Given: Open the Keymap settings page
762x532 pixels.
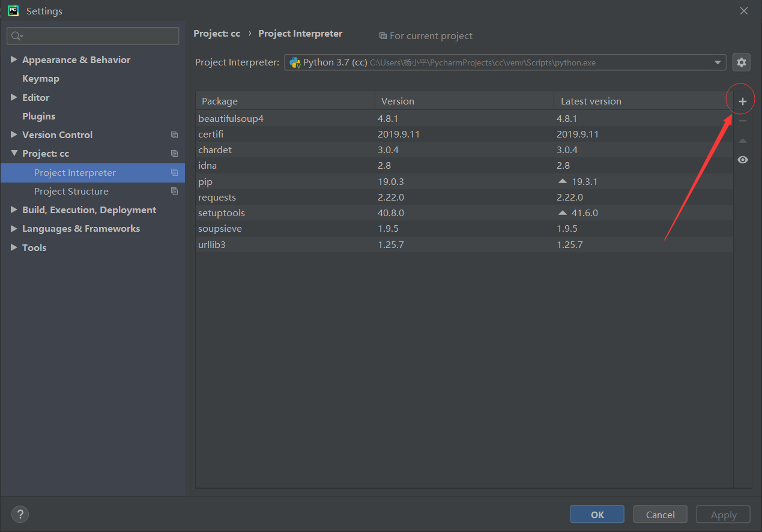Looking at the screenshot, I should coord(41,79).
